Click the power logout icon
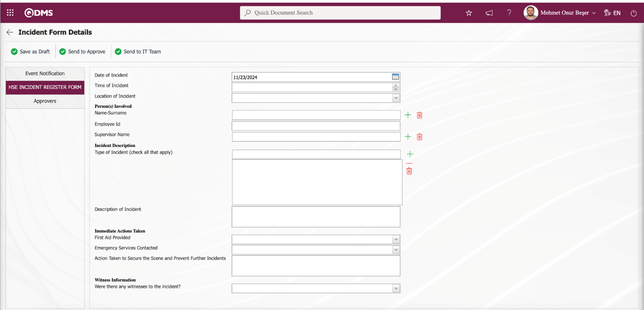Screen dimensions: 644x310 [x=634, y=13]
